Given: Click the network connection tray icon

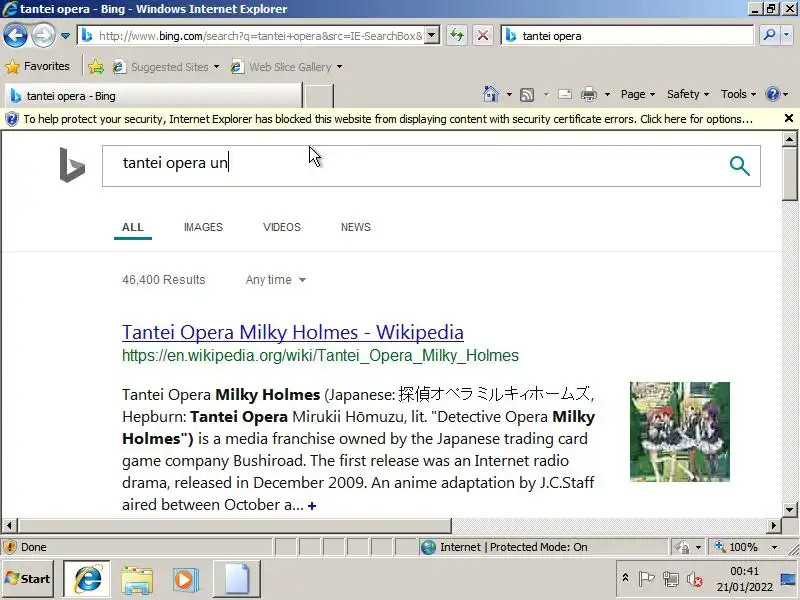Looking at the screenshot, I should (x=670, y=579).
